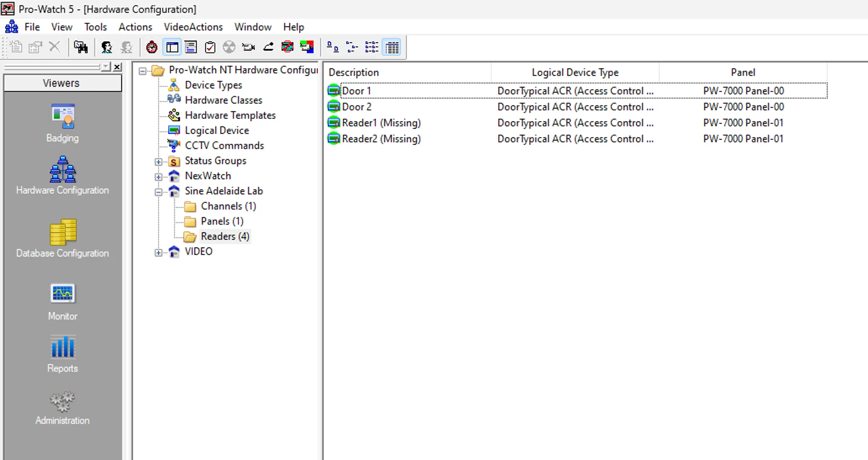Open the Badging viewer
The image size is (868, 460).
pos(63,123)
